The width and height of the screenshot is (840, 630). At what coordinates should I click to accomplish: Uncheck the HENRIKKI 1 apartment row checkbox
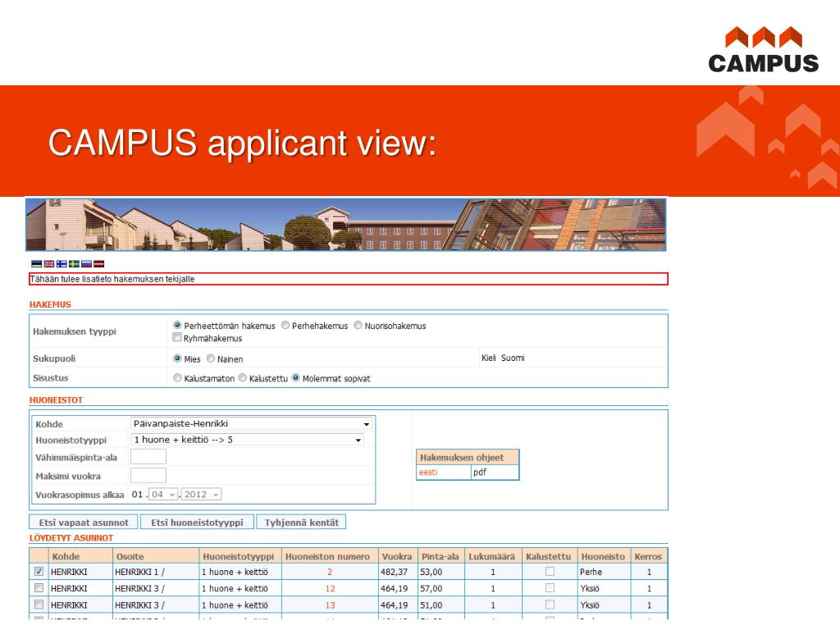click(x=39, y=572)
